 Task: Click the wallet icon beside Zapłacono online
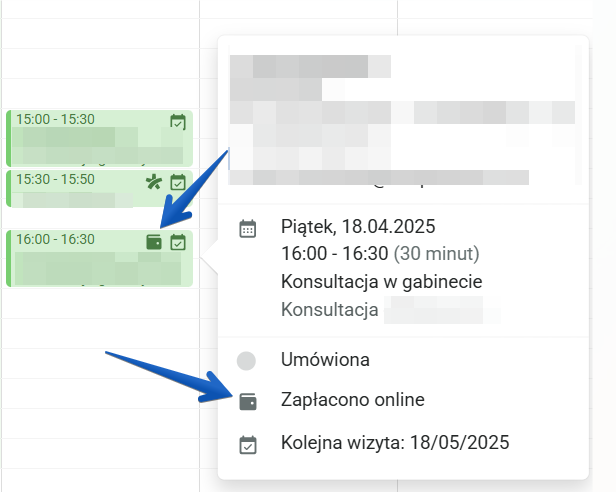coord(248,402)
